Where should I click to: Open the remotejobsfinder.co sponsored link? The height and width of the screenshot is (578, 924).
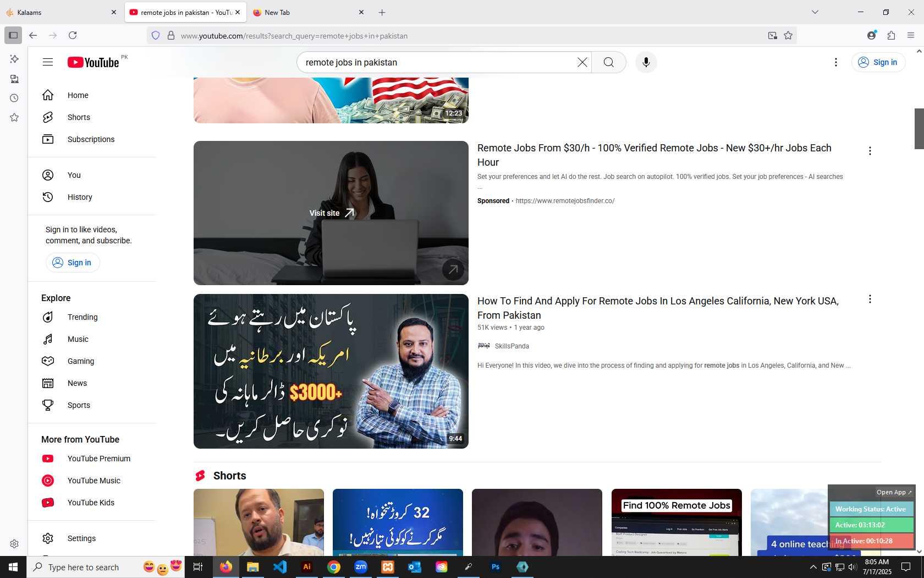tap(565, 201)
